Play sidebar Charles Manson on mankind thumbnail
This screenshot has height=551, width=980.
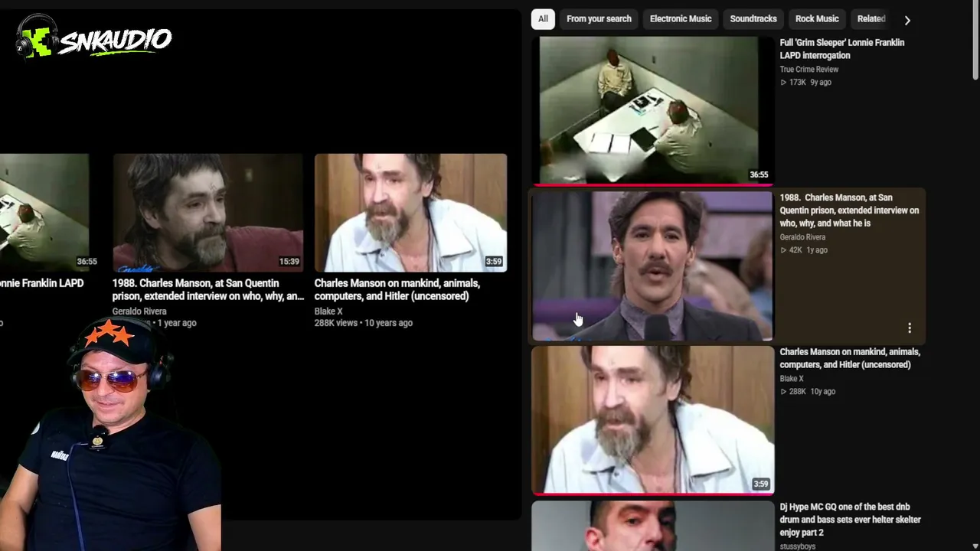point(653,420)
